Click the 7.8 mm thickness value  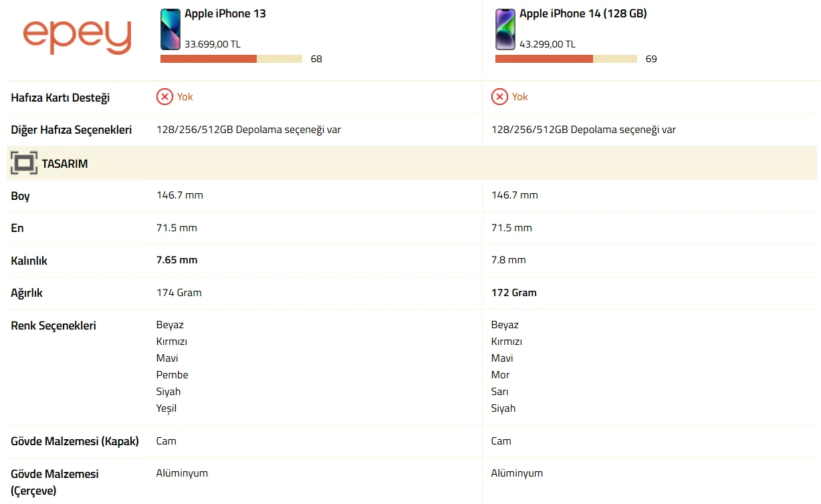pyautogui.click(x=509, y=260)
